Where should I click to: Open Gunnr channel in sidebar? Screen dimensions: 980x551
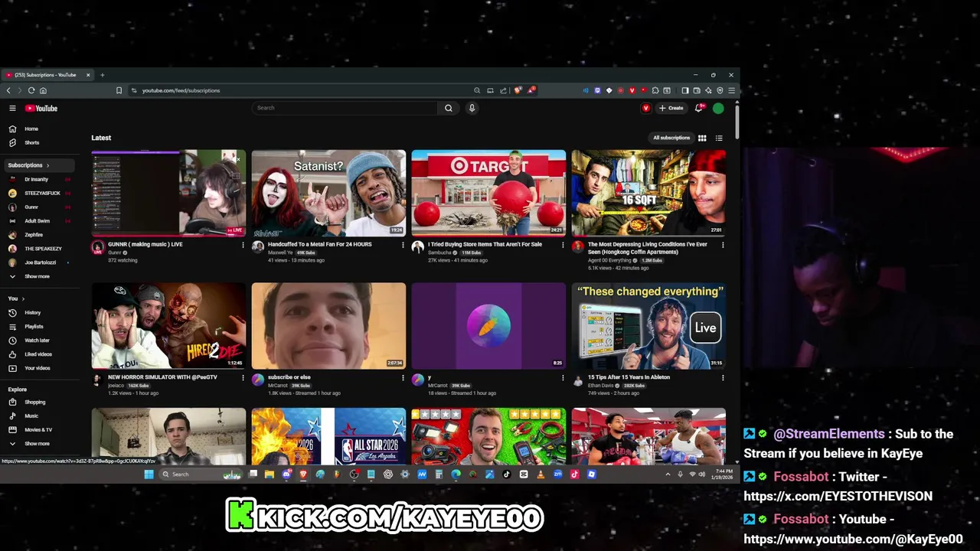click(38, 207)
